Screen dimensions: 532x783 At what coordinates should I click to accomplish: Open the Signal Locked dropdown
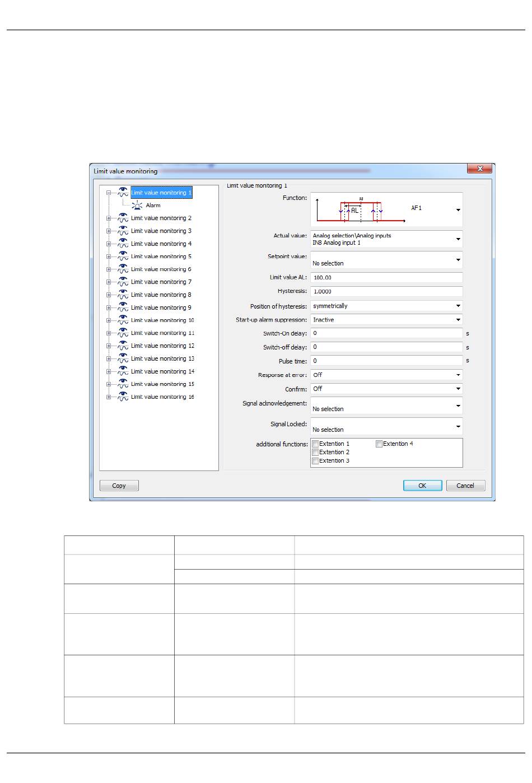point(458,426)
